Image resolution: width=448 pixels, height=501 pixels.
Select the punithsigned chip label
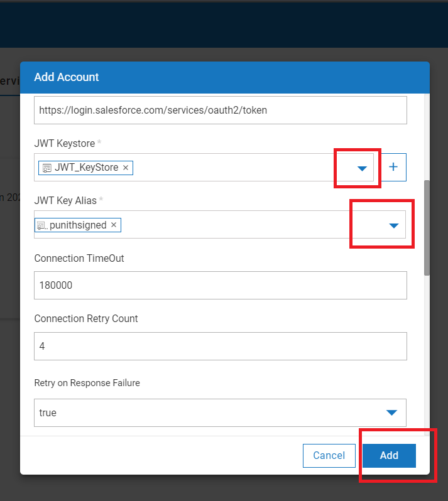coord(78,225)
